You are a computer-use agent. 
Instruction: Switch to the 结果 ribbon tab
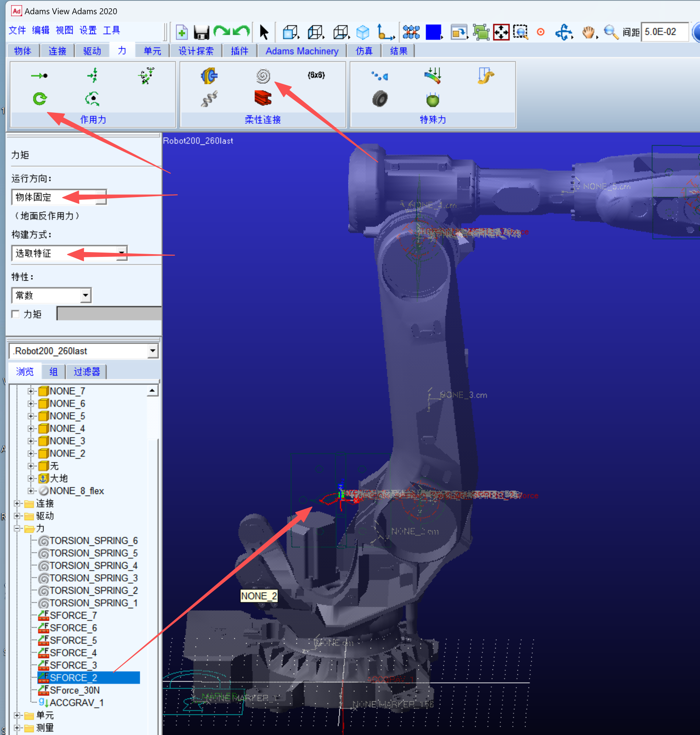[398, 51]
